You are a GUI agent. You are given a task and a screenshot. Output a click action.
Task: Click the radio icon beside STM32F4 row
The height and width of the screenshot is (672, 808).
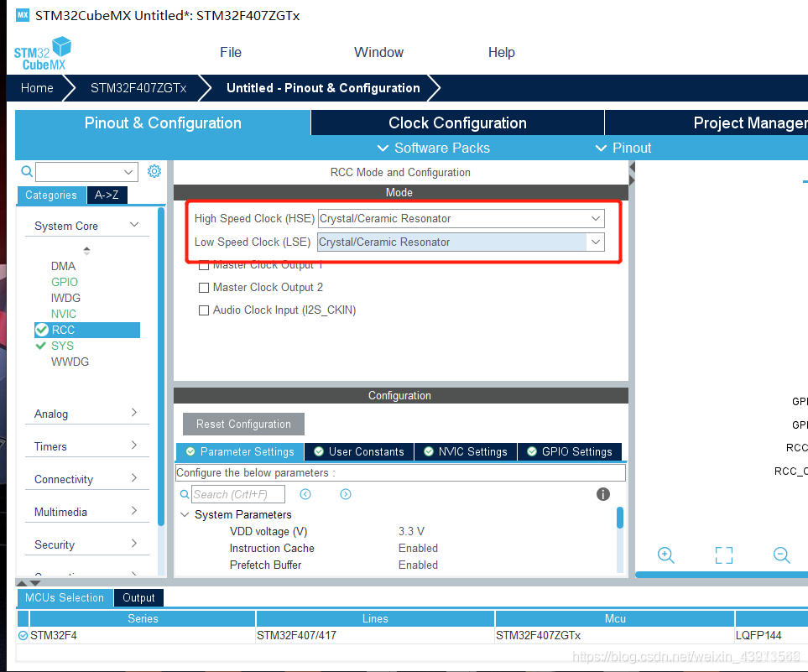[23, 635]
